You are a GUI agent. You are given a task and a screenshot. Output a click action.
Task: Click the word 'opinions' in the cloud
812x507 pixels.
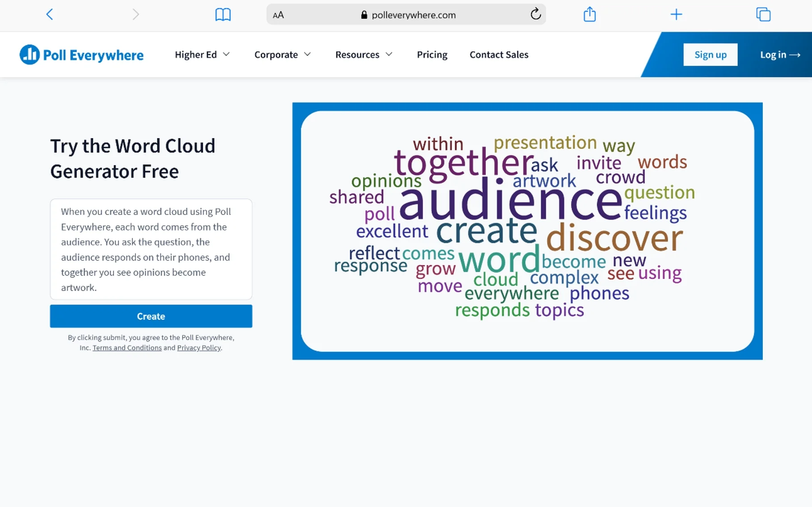pos(386,182)
